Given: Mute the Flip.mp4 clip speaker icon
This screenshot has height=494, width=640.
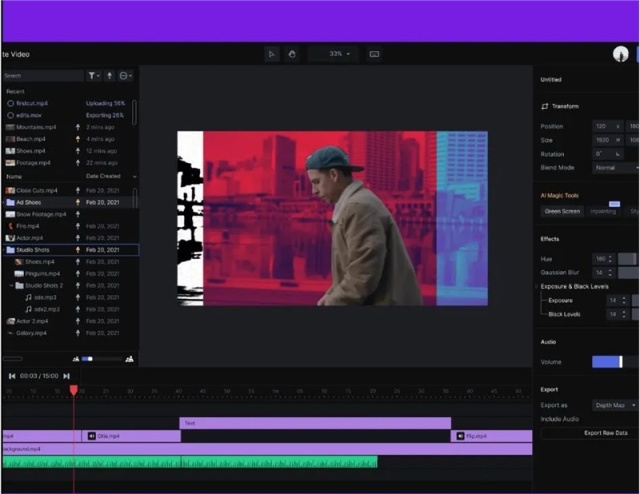Looking at the screenshot, I should (460, 436).
